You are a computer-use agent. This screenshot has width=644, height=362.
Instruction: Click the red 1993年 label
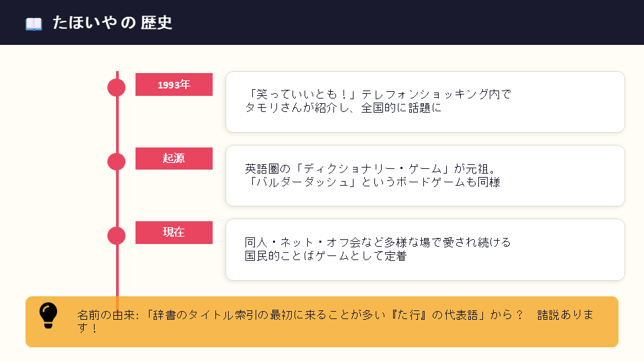(x=174, y=84)
